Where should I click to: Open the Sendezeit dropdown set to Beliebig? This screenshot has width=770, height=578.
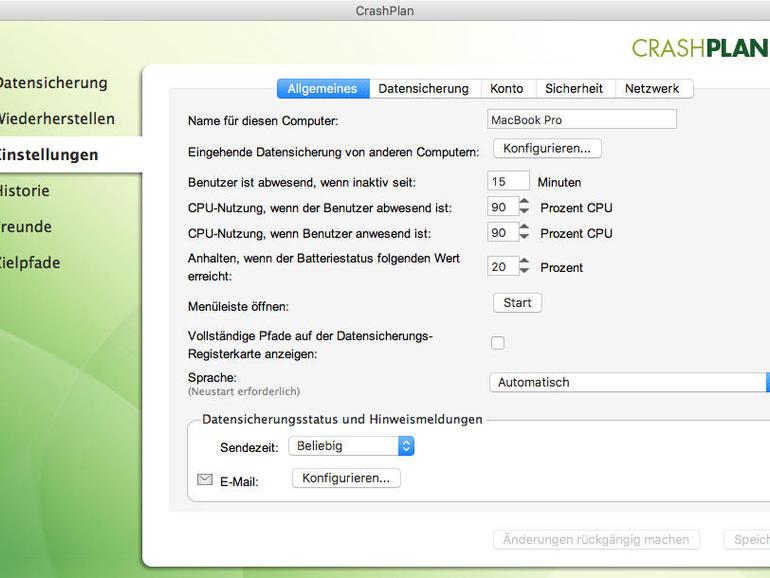click(351, 446)
